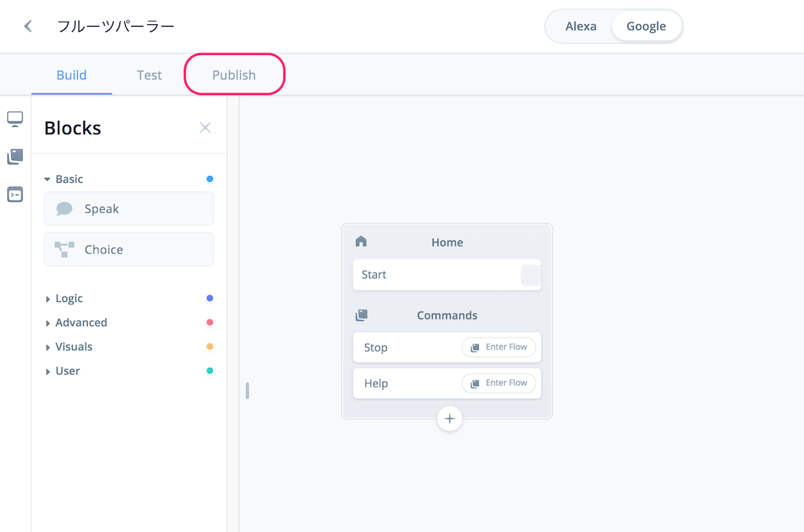Click the Choice block branching icon
This screenshot has width=804, height=532.
pyautogui.click(x=64, y=250)
